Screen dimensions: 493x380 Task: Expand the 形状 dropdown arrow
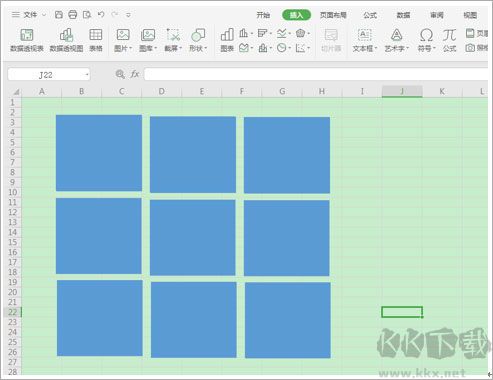click(x=206, y=49)
